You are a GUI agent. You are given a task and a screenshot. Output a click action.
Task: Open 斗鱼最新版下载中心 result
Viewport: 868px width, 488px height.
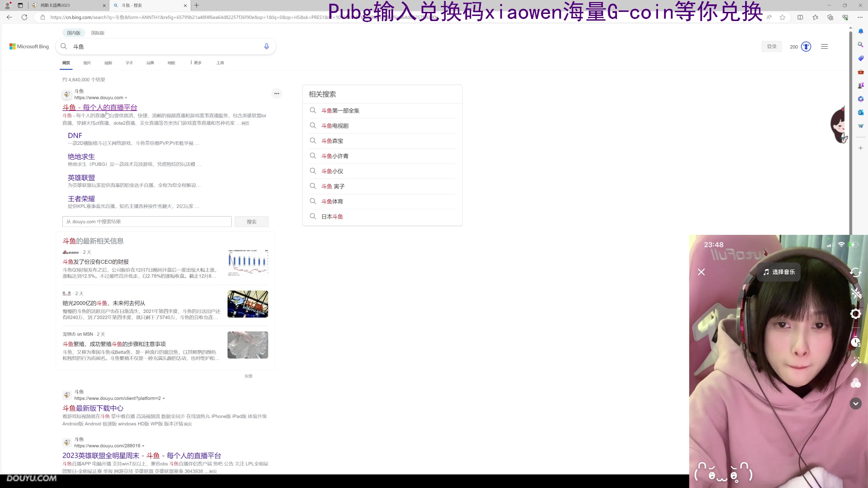pyautogui.click(x=93, y=408)
